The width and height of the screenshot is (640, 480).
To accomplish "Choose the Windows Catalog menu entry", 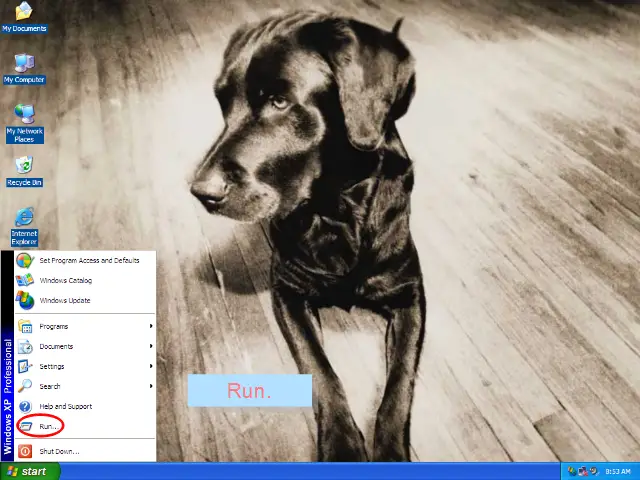I will click(x=85, y=280).
